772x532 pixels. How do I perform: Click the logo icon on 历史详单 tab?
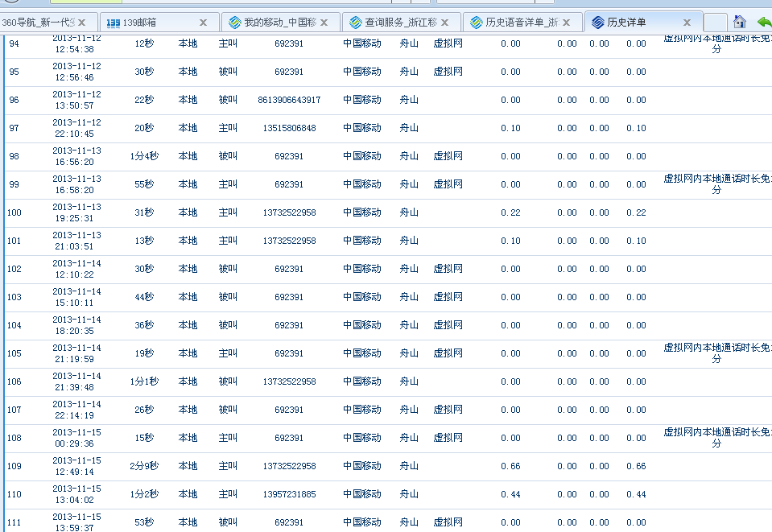click(597, 23)
